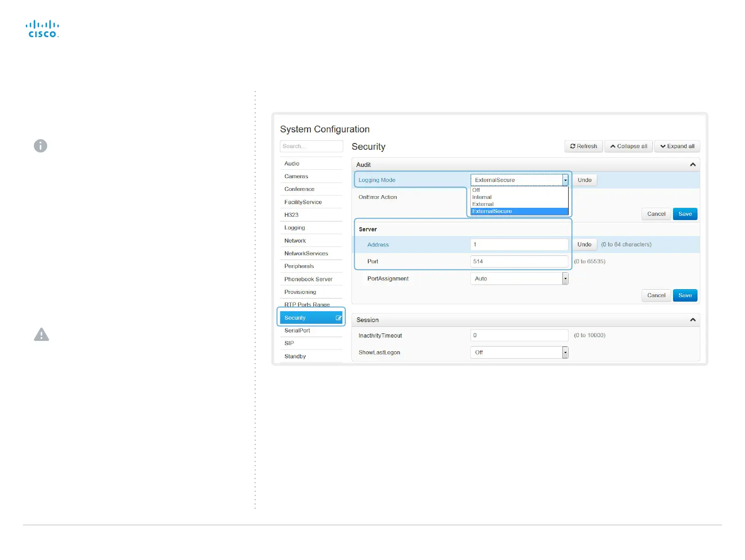
Task: Click the info circle icon
Action: click(x=40, y=146)
